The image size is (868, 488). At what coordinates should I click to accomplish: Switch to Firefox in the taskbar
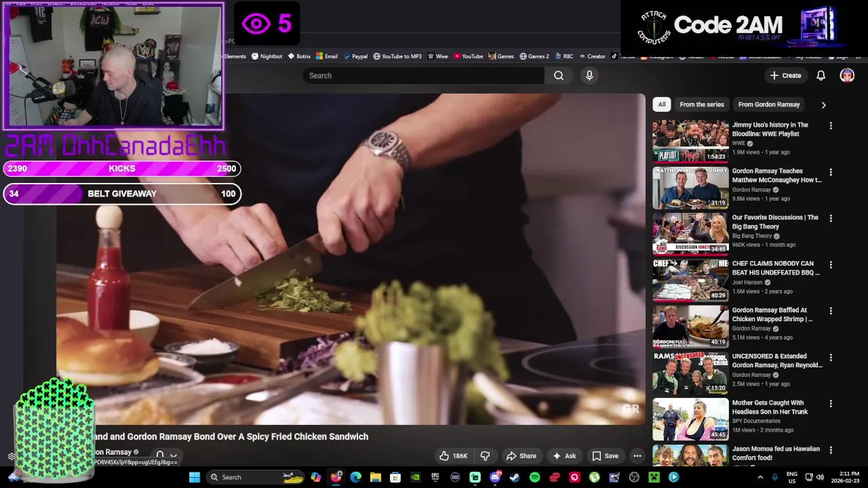pos(336,477)
